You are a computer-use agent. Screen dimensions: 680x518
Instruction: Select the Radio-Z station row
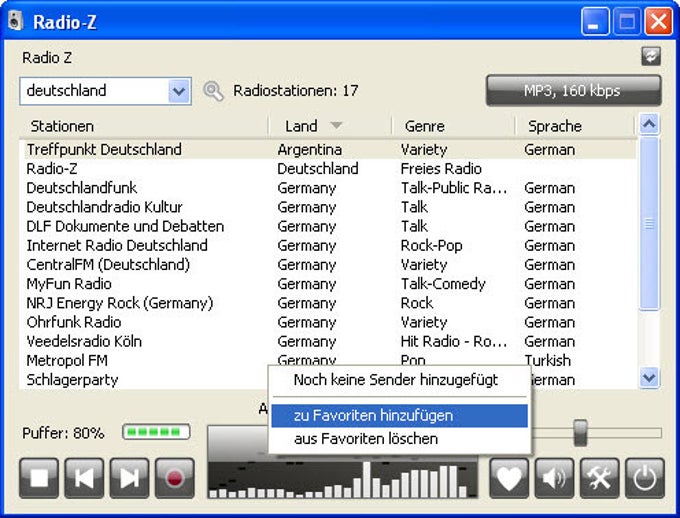pyautogui.click(x=327, y=169)
